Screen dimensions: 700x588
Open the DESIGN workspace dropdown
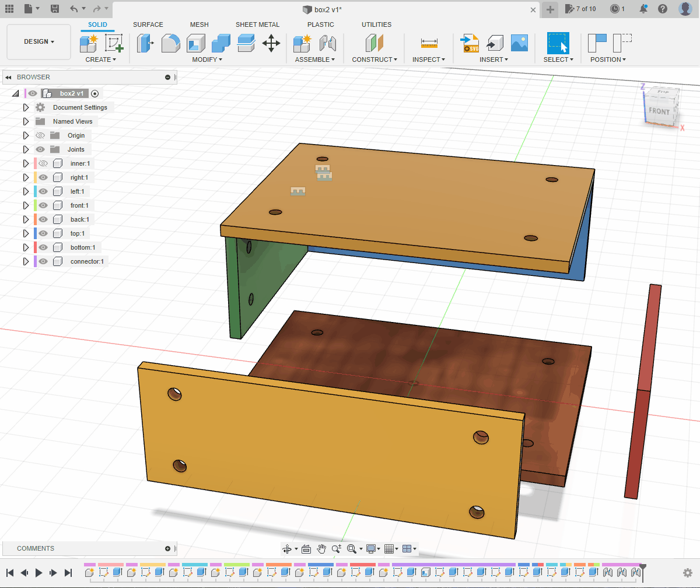pos(39,42)
